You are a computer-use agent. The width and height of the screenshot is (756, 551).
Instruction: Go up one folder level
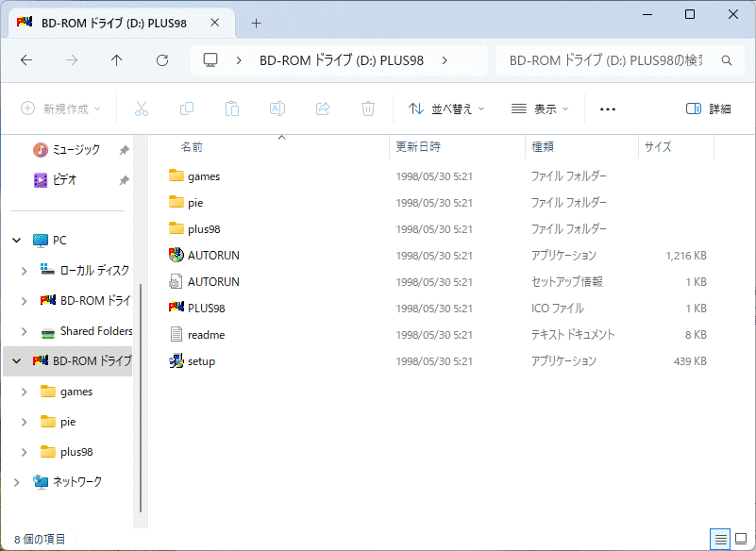(117, 60)
